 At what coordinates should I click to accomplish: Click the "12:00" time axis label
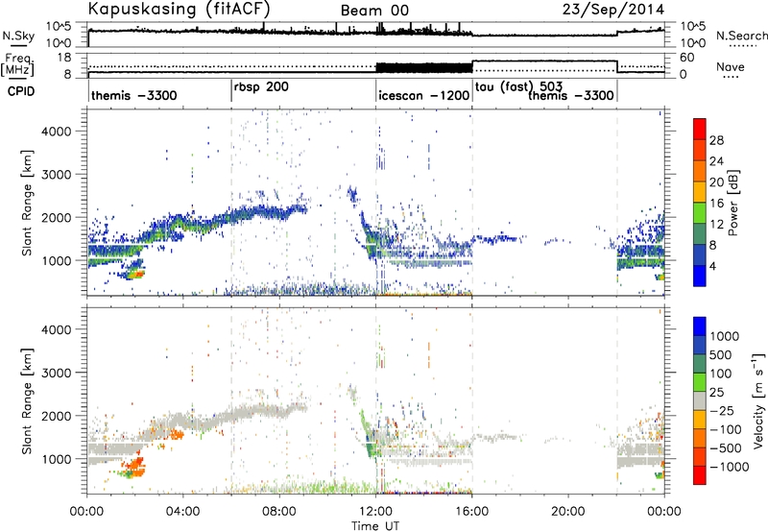[x=375, y=512]
